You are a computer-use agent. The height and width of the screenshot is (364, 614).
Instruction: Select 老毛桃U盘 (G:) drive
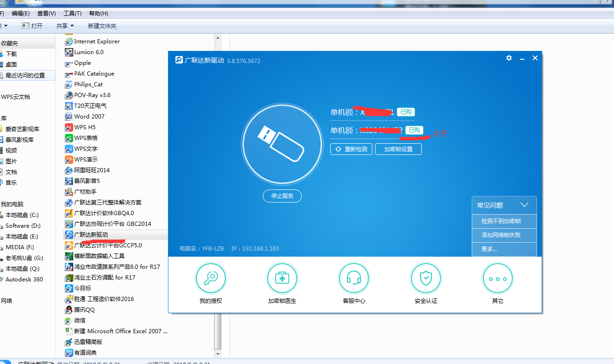(x=24, y=258)
